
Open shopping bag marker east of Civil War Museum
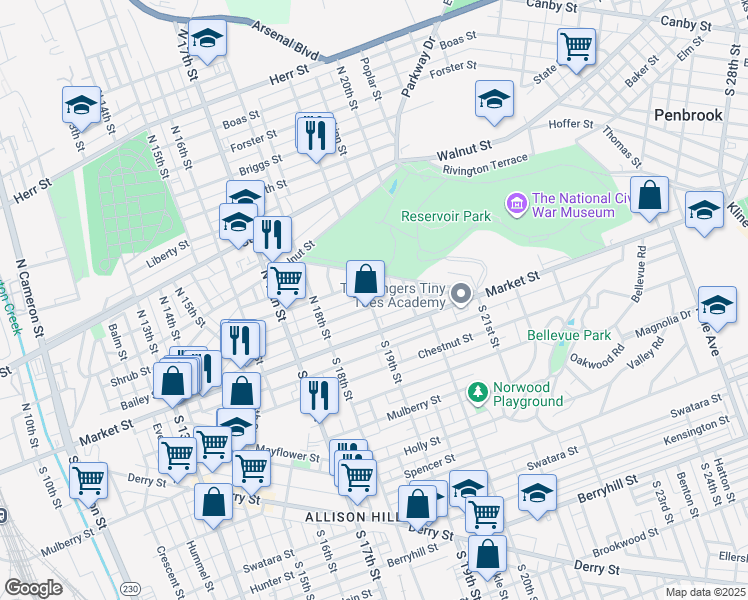point(650,197)
